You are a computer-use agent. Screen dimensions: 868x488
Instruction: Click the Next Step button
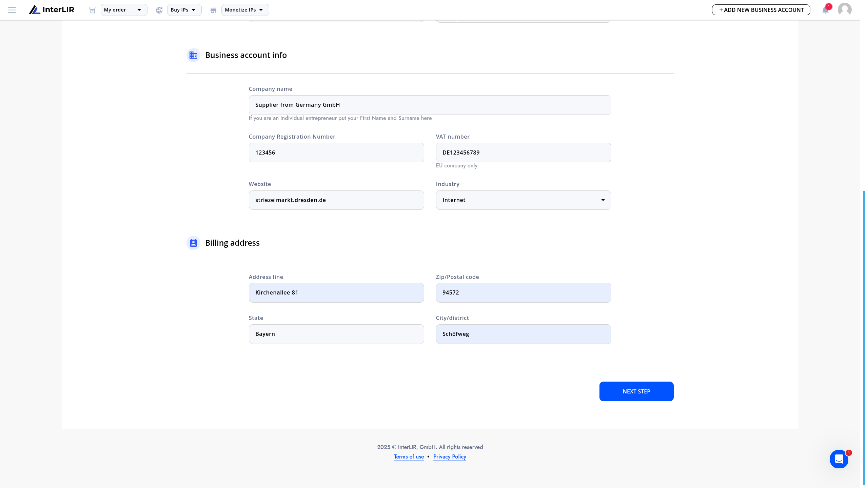pyautogui.click(x=636, y=391)
